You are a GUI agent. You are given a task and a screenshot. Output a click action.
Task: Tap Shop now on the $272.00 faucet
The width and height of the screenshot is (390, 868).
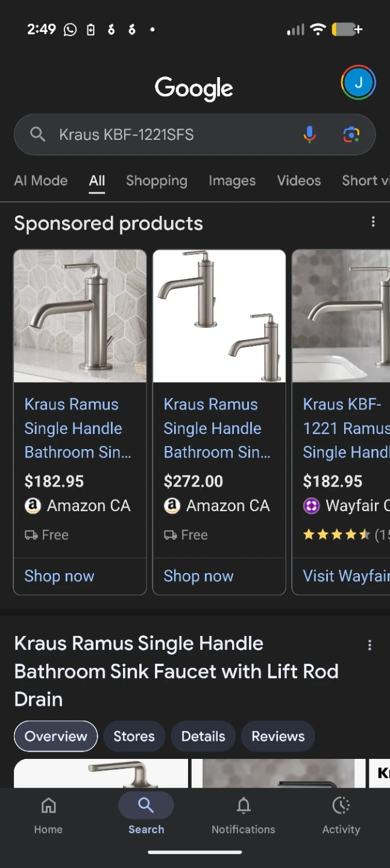tap(198, 576)
